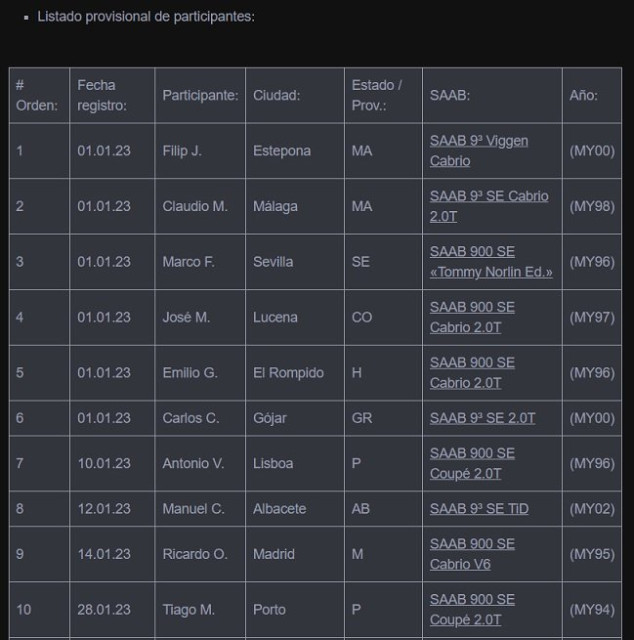Click the Año column header
Image resolution: width=634 pixels, height=640 pixels.
coord(592,95)
